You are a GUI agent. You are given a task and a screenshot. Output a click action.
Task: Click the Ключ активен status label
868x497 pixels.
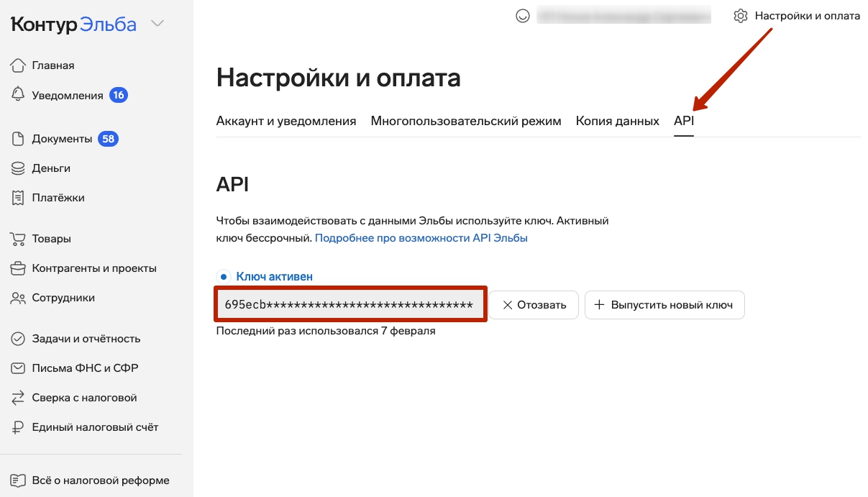click(274, 276)
